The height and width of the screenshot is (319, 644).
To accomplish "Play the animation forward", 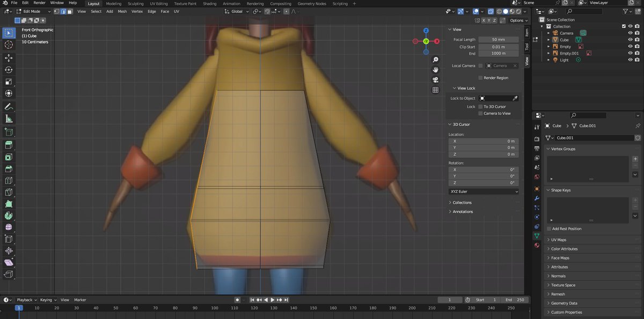I will tap(273, 300).
